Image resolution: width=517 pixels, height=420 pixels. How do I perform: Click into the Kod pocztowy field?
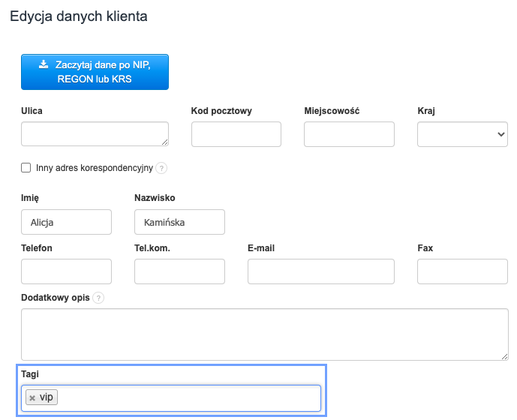click(236, 134)
